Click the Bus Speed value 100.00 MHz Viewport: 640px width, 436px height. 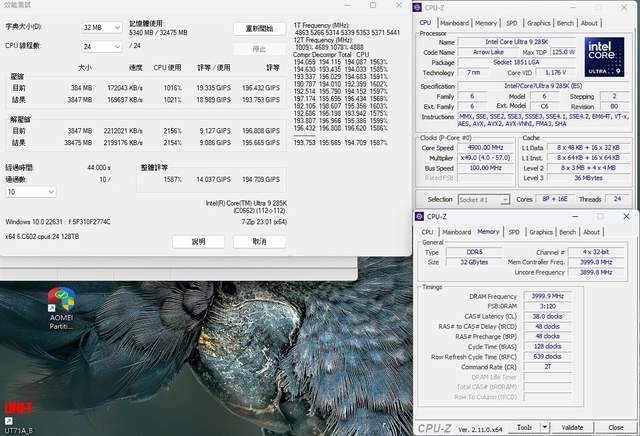(x=485, y=168)
